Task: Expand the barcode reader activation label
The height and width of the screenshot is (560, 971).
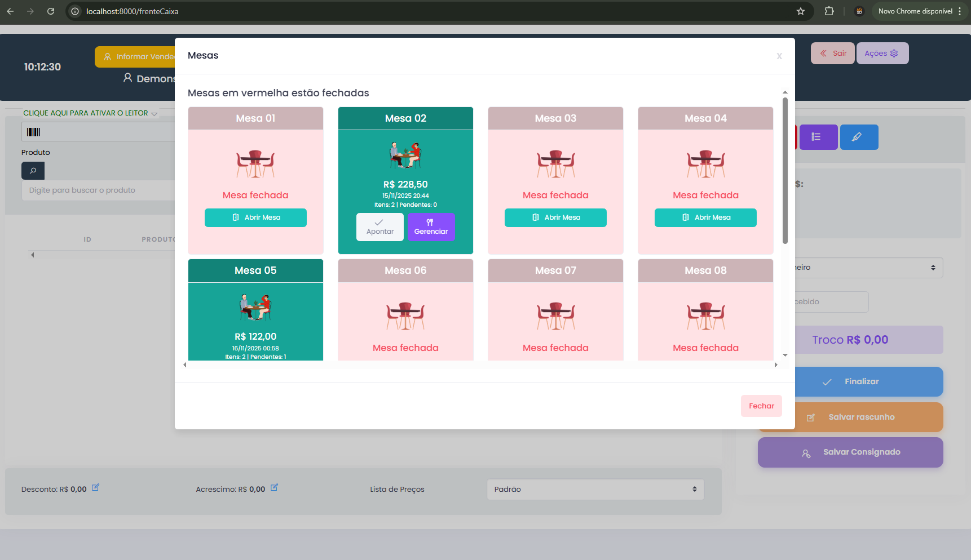Action: [90, 113]
